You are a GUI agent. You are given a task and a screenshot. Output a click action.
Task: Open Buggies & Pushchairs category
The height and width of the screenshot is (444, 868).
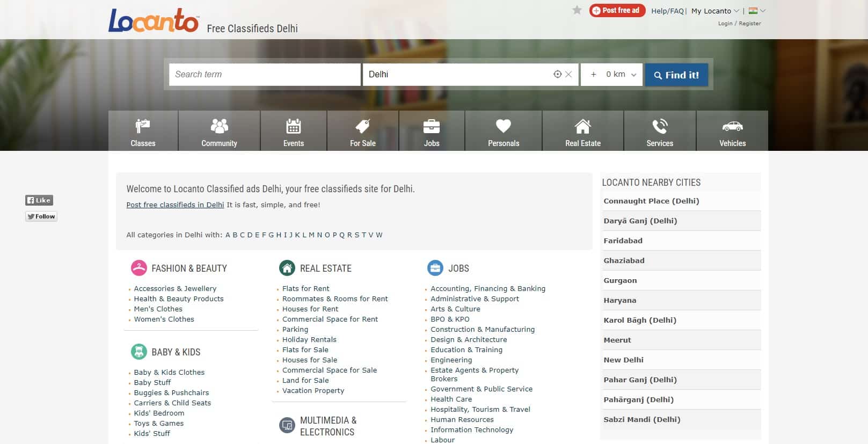click(x=171, y=392)
